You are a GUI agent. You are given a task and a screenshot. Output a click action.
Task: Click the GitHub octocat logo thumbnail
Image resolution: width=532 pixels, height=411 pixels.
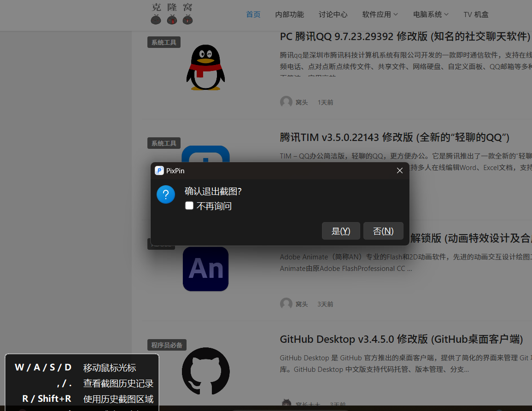205,371
